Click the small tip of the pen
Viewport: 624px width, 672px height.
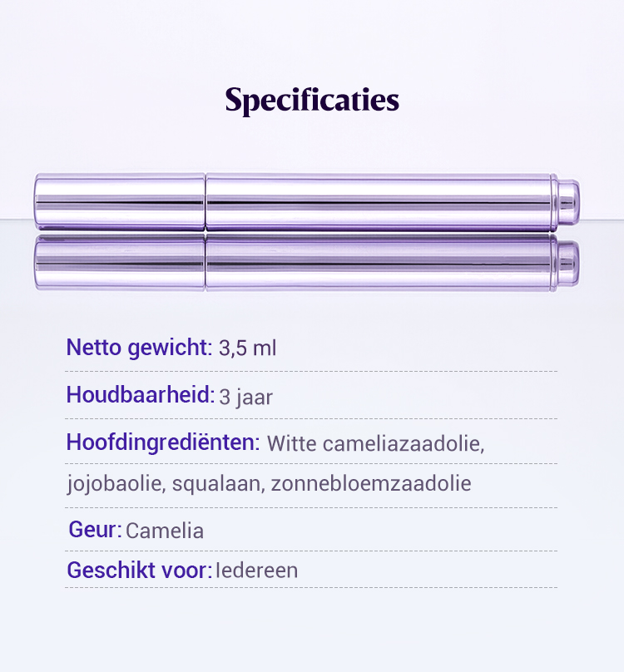coord(568,201)
